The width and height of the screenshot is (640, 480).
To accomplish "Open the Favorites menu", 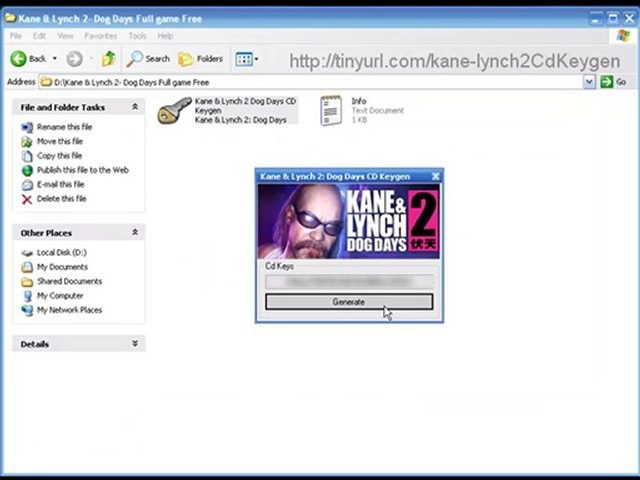I will [100, 36].
